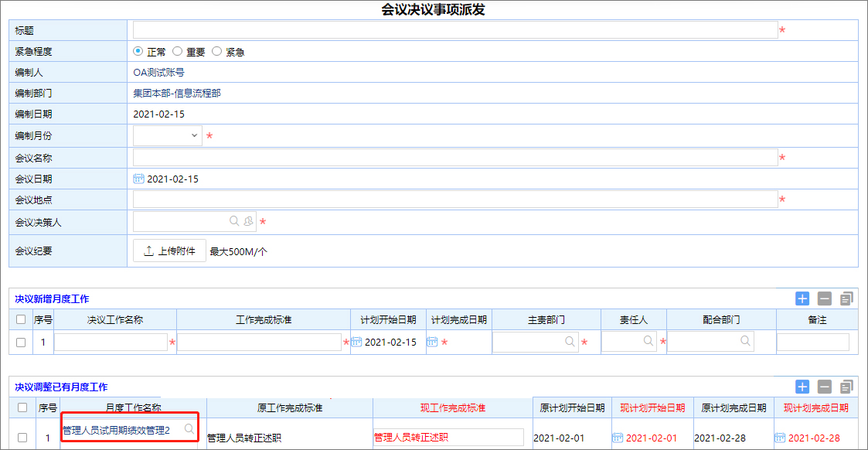Viewport: 868px width, 450px height.
Task: Add a new row in 决议新增月度工作
Action: pyautogui.click(x=802, y=298)
